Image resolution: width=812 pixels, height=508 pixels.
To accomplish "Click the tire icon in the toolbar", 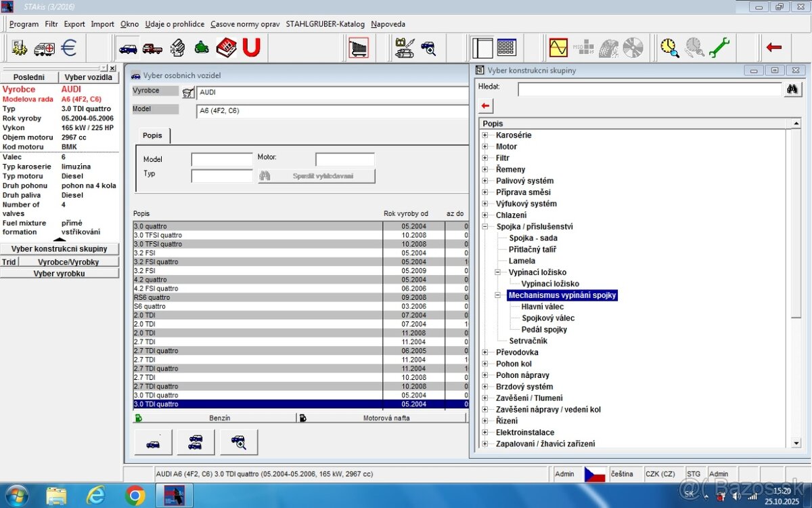I will pyautogui.click(x=608, y=47).
